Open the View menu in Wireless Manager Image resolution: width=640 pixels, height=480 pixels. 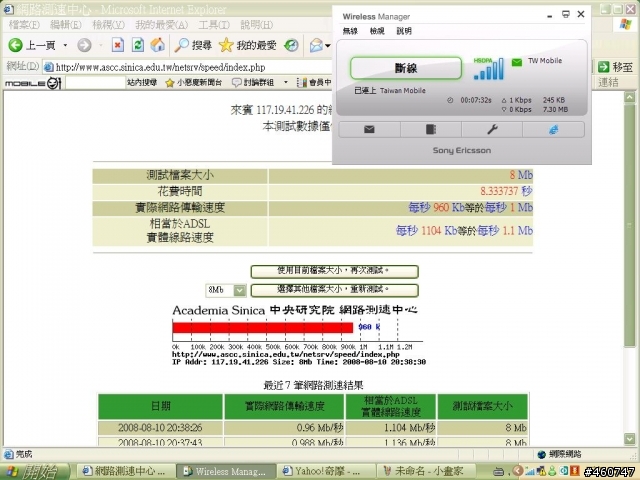pyautogui.click(x=377, y=31)
